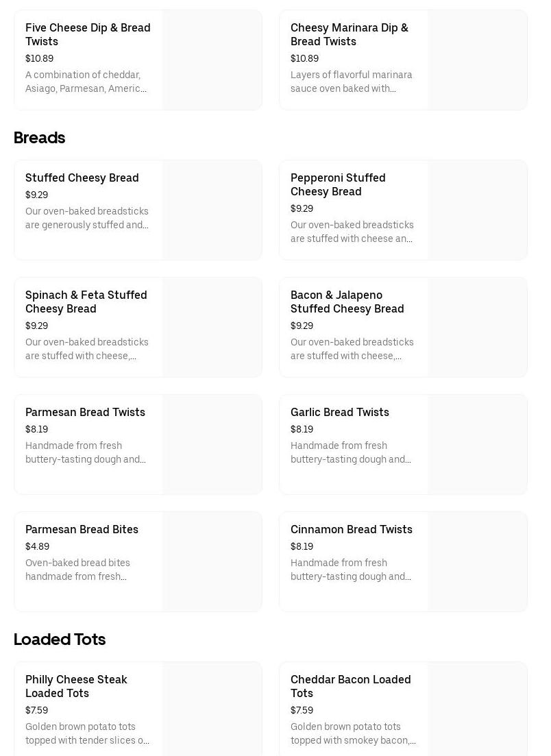The width and height of the screenshot is (551, 756).
Task: Select Spinach & Feta Stuffed Cheesy Bread
Action: click(x=86, y=302)
